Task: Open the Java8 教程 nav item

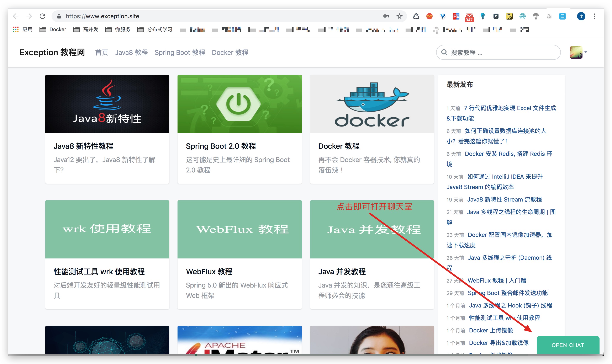Action: pos(131,53)
